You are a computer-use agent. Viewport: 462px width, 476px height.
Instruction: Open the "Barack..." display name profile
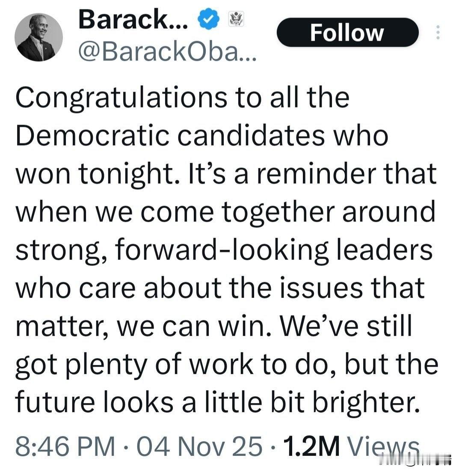(133, 20)
